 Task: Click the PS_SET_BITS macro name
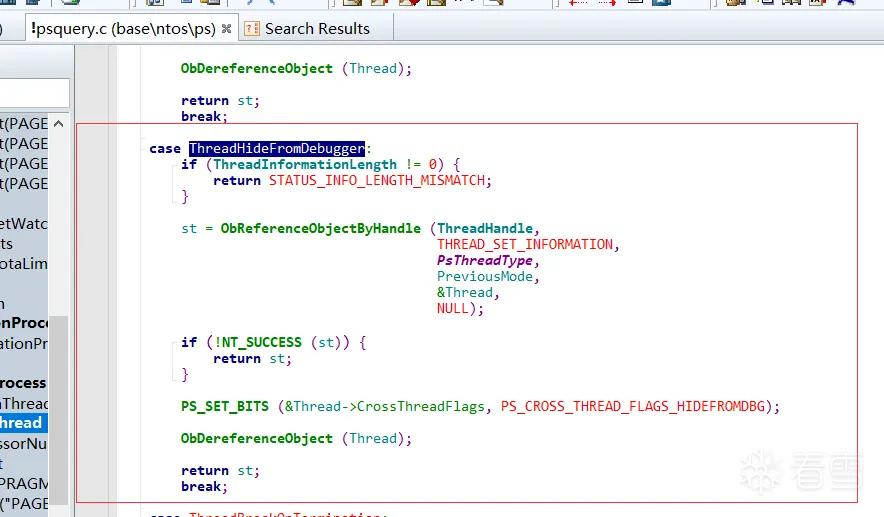224,406
